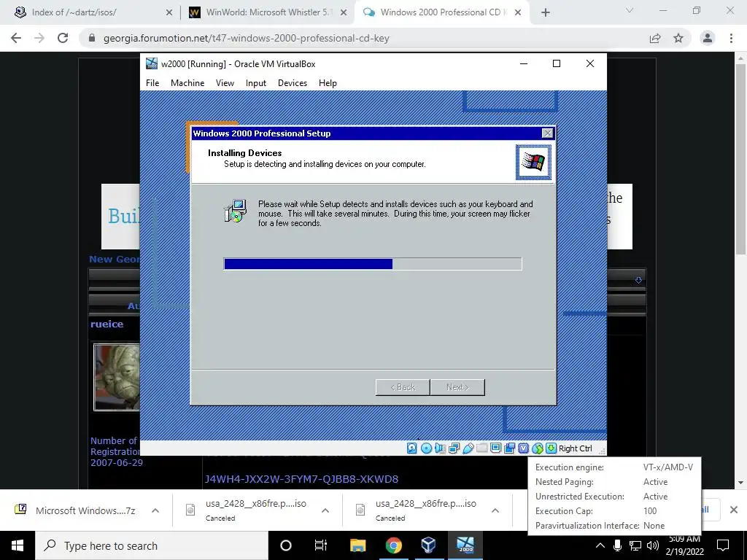Click the Type here to search box
Image resolution: width=747 pixels, height=560 pixels.
coord(152,545)
